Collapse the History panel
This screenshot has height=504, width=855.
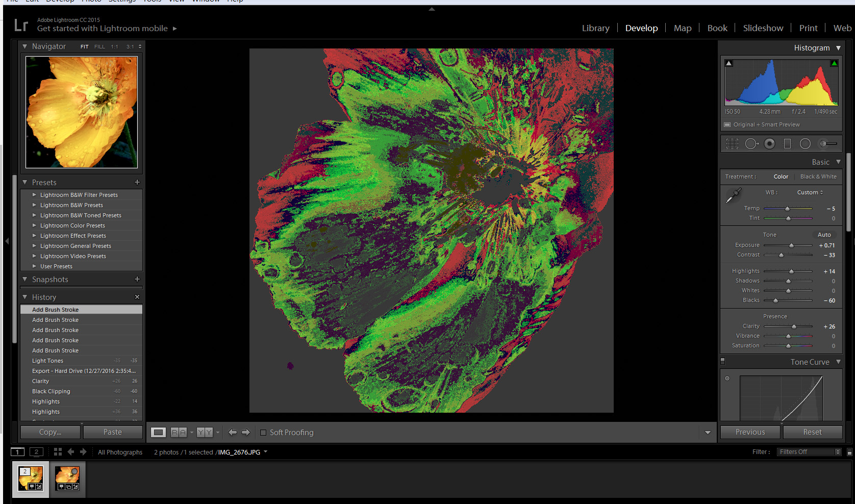(x=24, y=297)
